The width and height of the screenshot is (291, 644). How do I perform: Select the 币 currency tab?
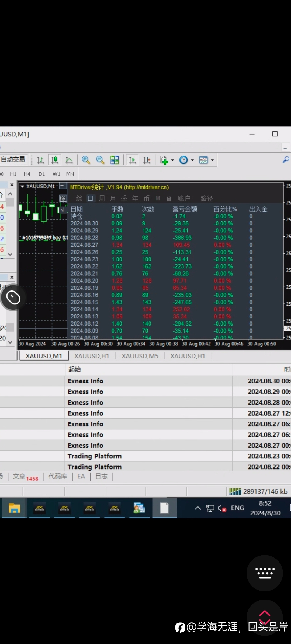[146, 198]
